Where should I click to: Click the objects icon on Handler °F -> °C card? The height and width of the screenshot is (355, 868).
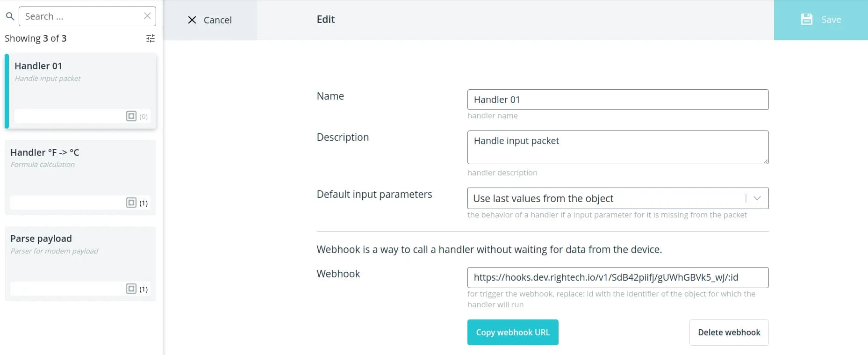[x=131, y=203]
